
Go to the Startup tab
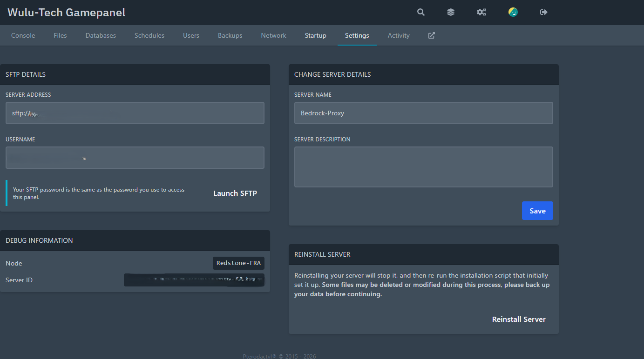point(316,35)
